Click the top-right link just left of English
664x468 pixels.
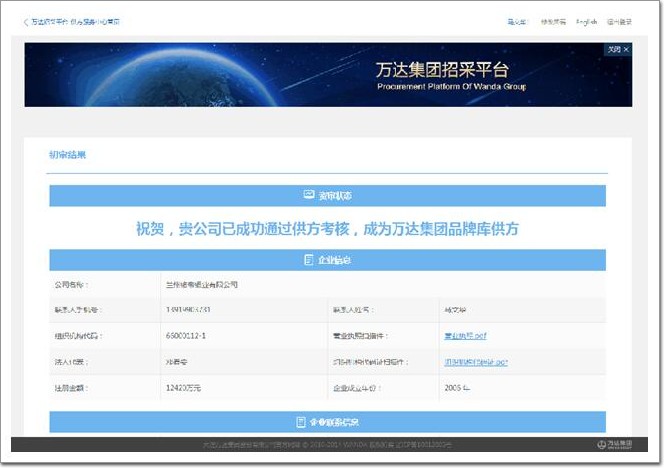(x=553, y=22)
